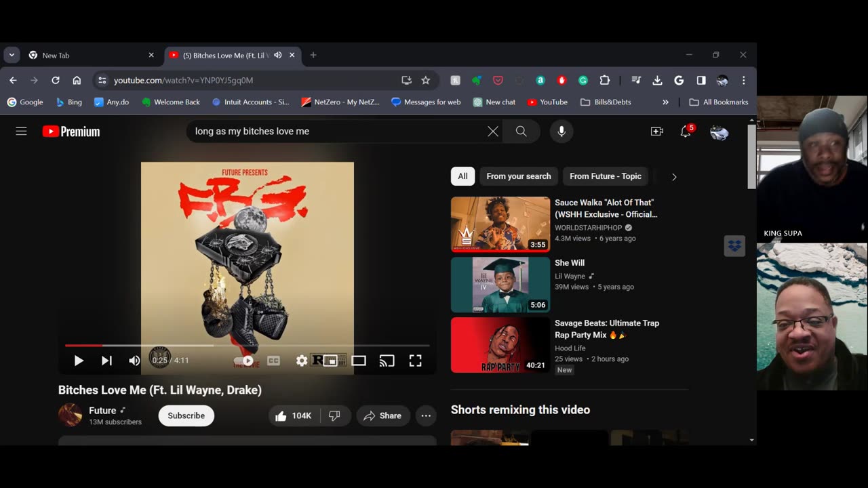868x488 pixels.
Task: Reload the current page
Action: click(56, 80)
